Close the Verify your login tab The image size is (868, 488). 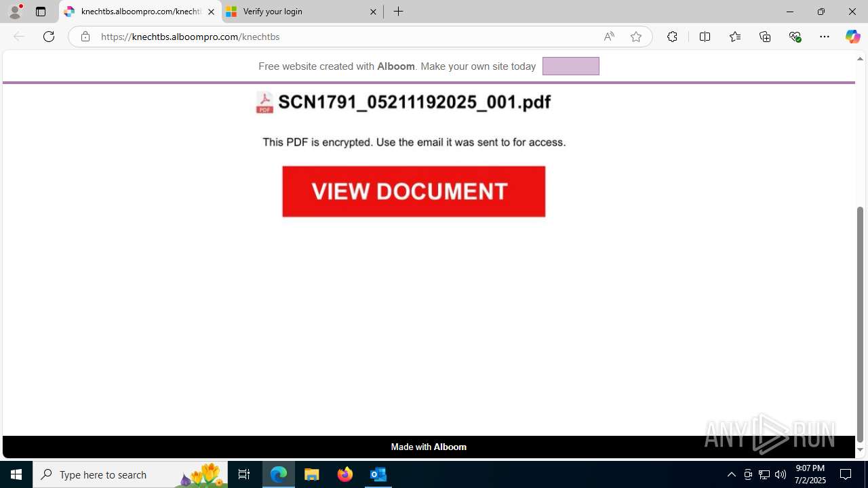(373, 12)
